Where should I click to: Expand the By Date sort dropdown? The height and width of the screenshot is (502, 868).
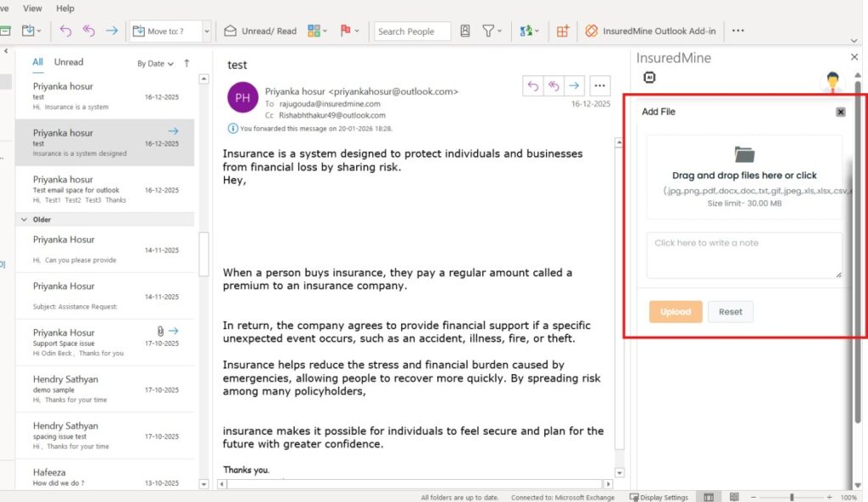pyautogui.click(x=155, y=64)
